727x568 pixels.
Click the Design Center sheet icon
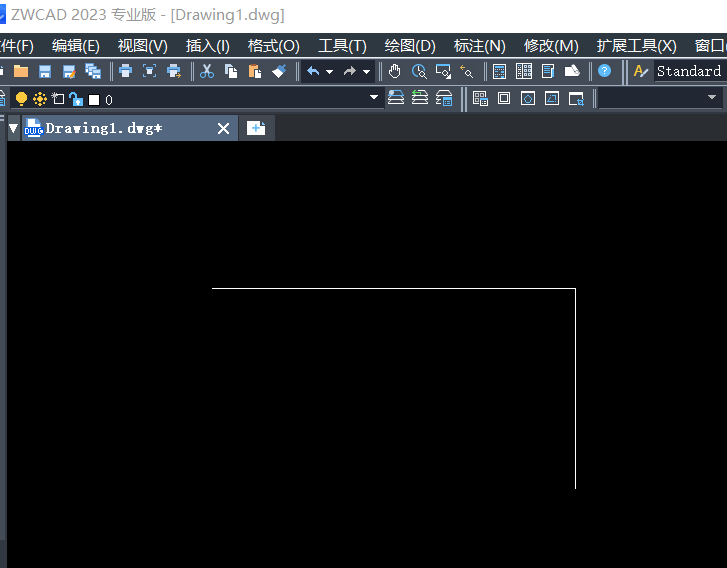[x=572, y=71]
